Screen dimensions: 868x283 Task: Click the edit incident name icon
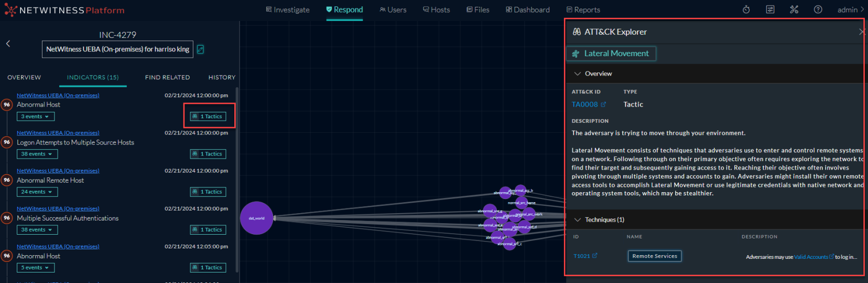(200, 49)
